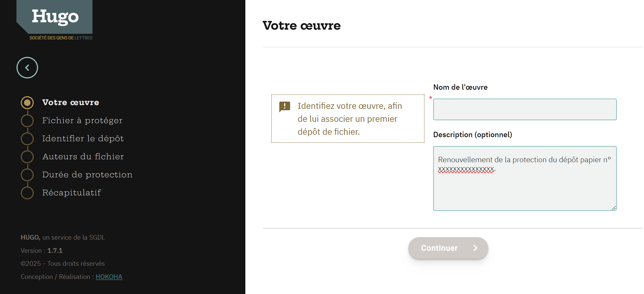Open the Identifier le dépôt step
The image size is (644, 294).
click(83, 139)
